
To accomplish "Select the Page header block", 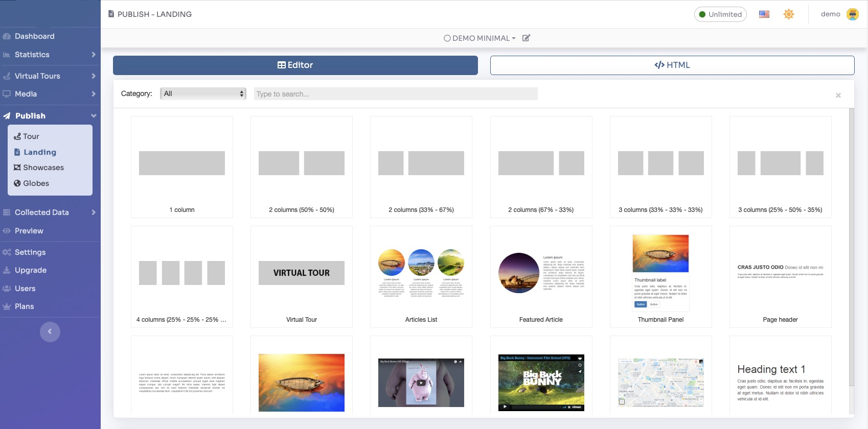I will 781,277.
